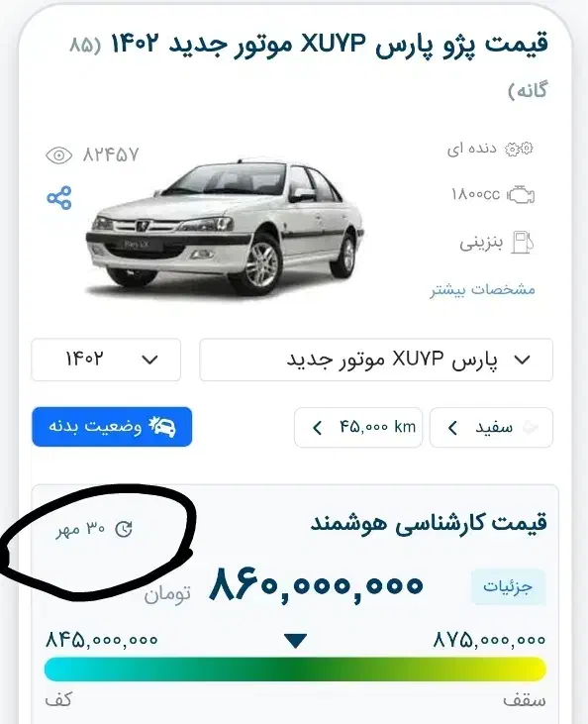The width and height of the screenshot is (588, 724).
Task: Click the triangle price marker above the bar
Action: (295, 641)
